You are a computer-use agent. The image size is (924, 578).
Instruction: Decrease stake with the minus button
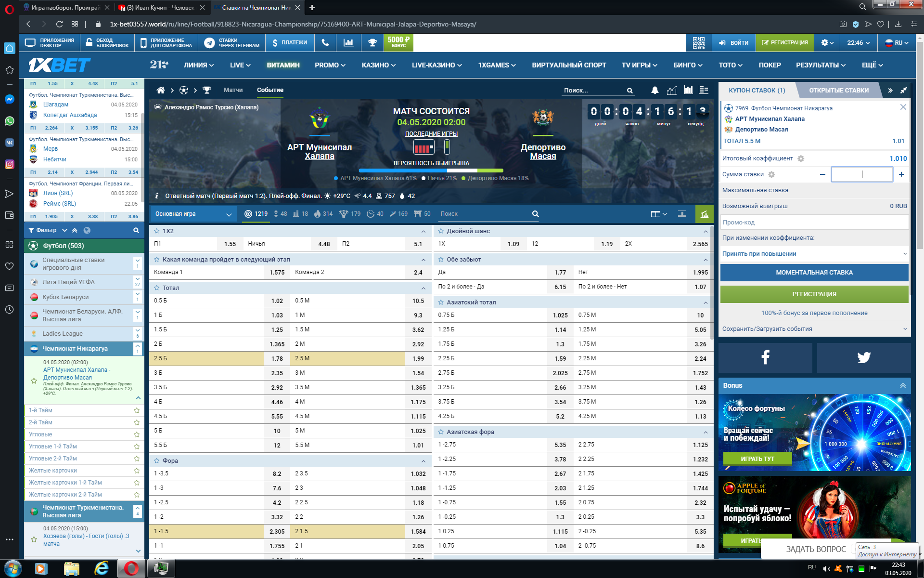822,174
